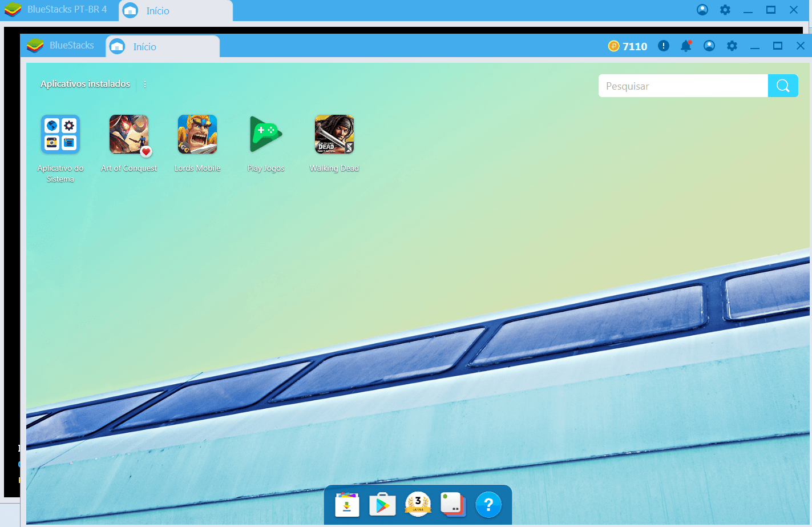The width and height of the screenshot is (812, 527).
Task: Focus the Pesquisar search field
Action: click(x=683, y=86)
